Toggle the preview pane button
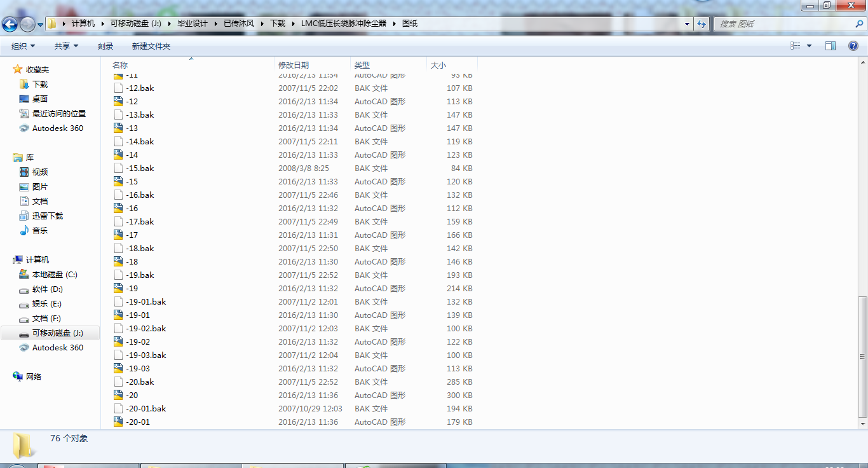The width and height of the screenshot is (868, 468). coord(831,46)
